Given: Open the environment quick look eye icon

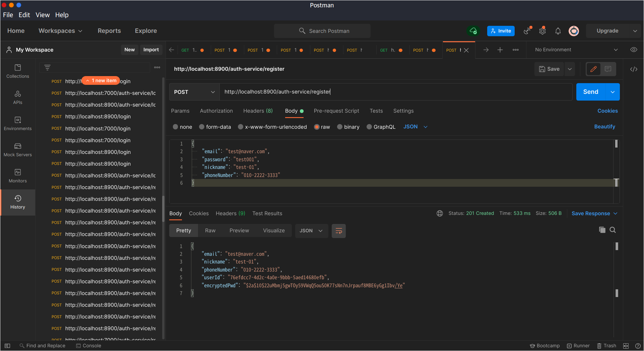Looking at the screenshot, I should click(633, 50).
